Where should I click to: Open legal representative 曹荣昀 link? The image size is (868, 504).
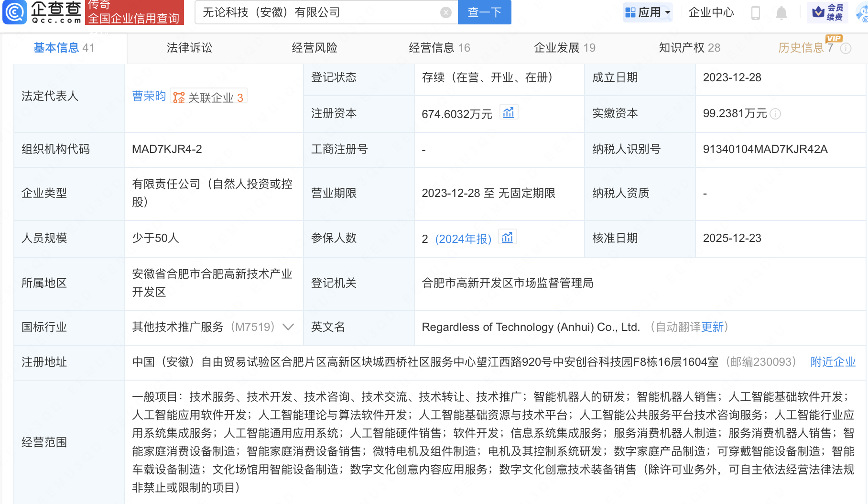click(149, 96)
